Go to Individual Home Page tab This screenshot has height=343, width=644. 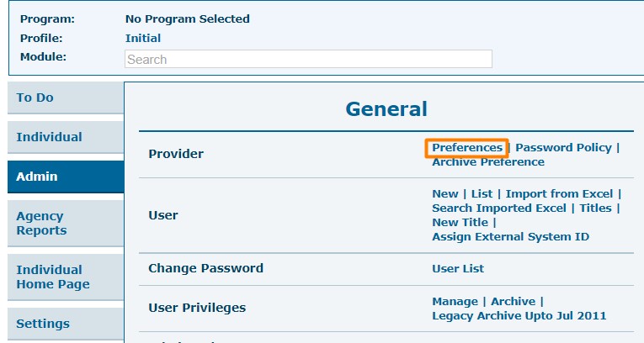66,277
